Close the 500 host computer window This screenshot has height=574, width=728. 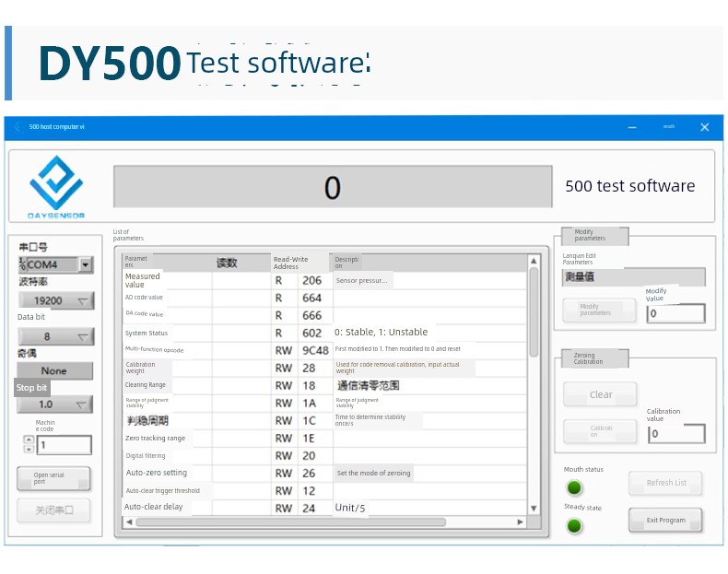pos(705,127)
